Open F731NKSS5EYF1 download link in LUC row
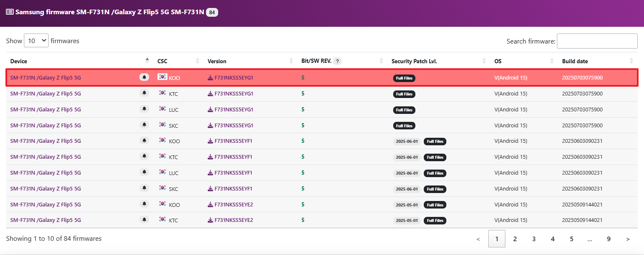 [230, 173]
